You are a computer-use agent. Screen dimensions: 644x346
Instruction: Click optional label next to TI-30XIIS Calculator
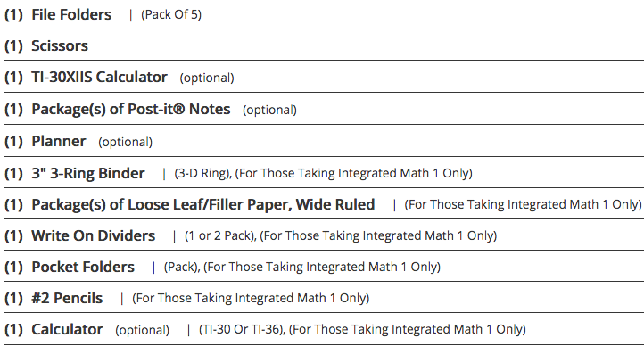click(x=207, y=78)
